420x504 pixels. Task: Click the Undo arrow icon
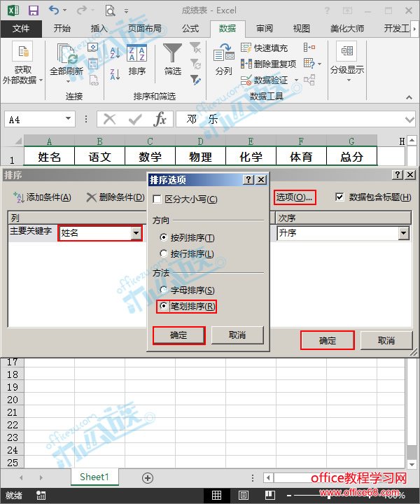(x=54, y=10)
